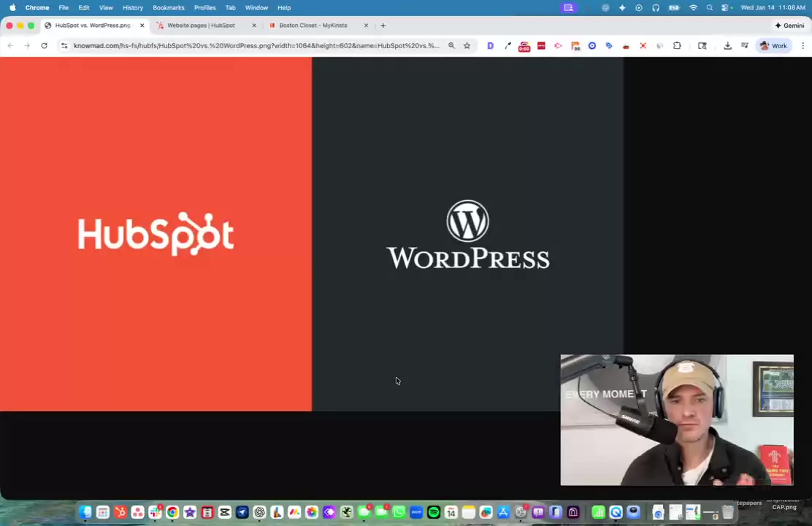This screenshot has width=812, height=526.
Task: Open the Bookmarks menu in menu bar
Action: (x=168, y=7)
